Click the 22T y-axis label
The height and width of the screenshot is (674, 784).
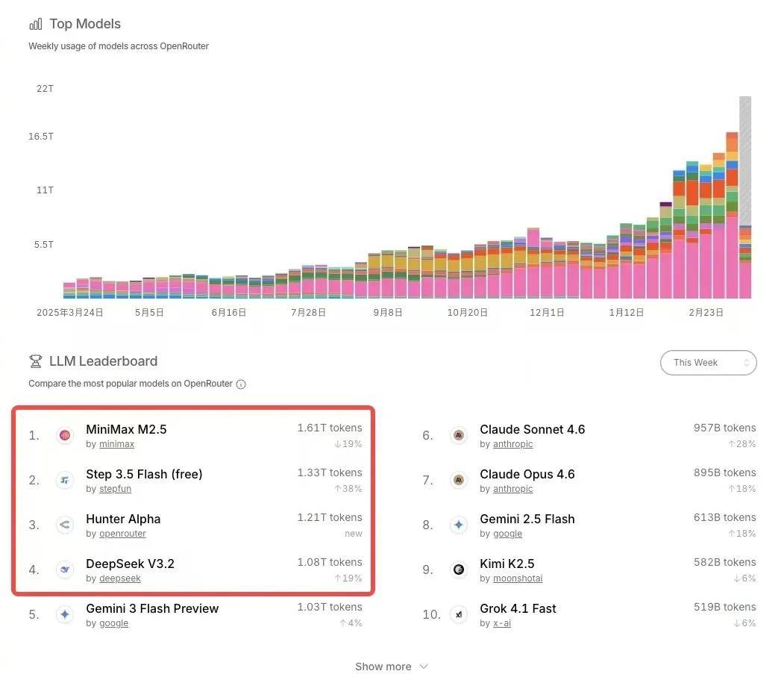point(45,89)
